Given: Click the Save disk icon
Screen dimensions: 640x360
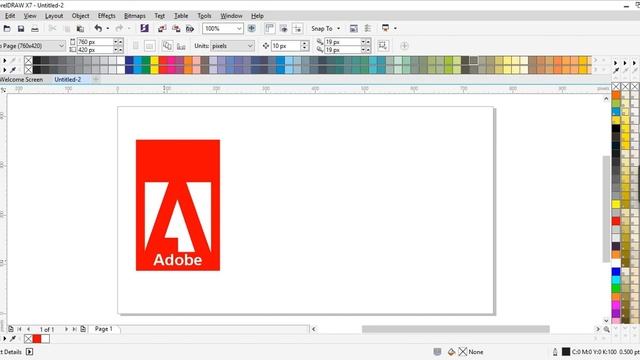Looking at the screenshot, I should [x=21, y=29].
